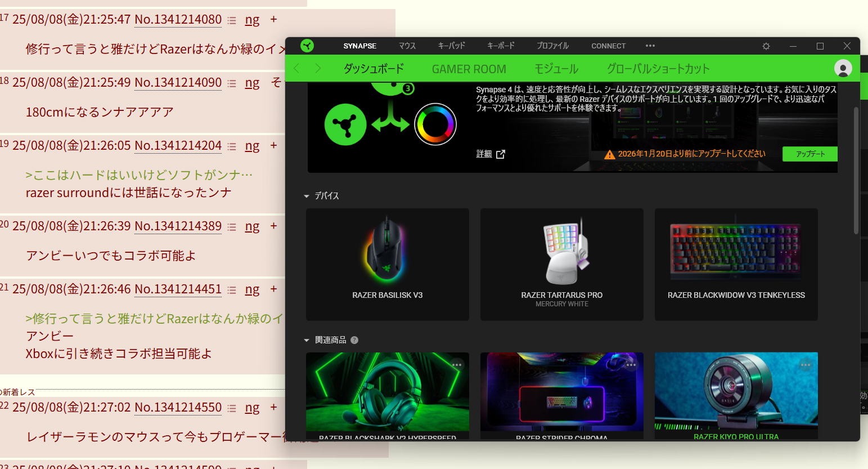Click ng link on post No.1341214389
This screenshot has height=469, width=868.
pos(252,227)
